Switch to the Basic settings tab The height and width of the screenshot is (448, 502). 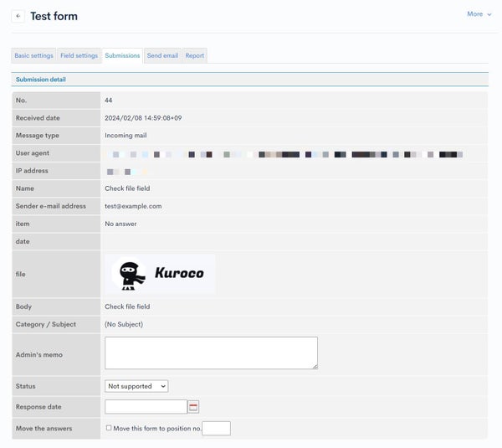pyautogui.click(x=33, y=56)
